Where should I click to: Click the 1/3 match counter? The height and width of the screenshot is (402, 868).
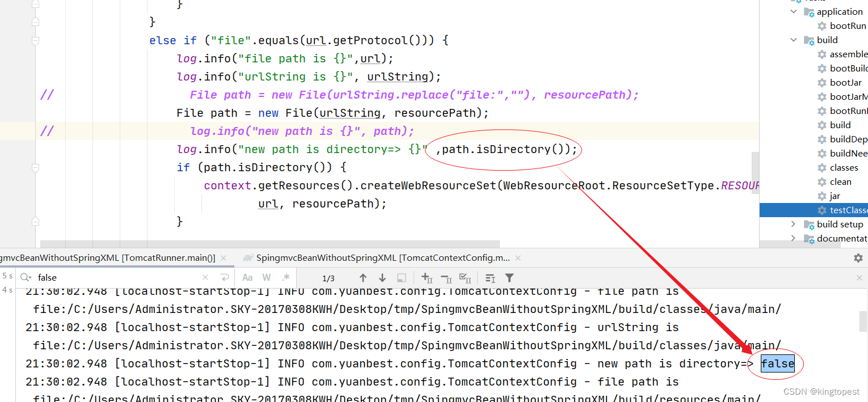(328, 278)
